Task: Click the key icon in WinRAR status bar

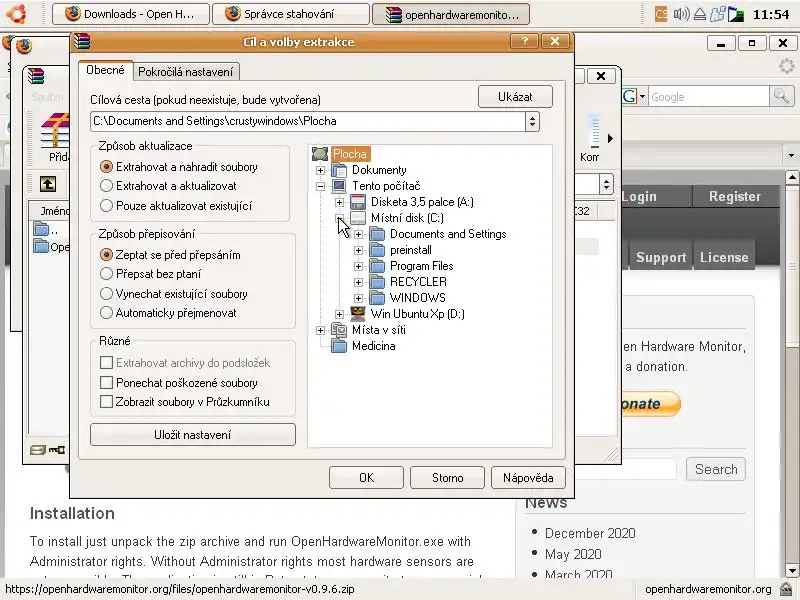Action: coord(57,449)
